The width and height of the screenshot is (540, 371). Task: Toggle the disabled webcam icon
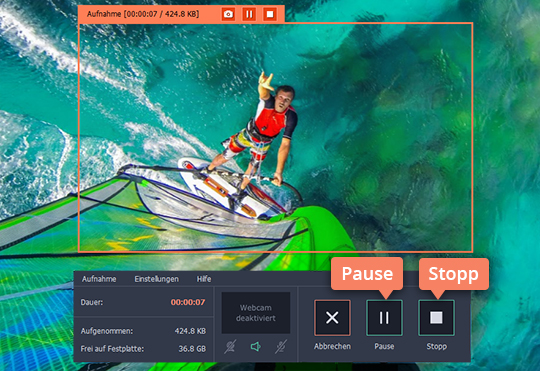[230, 347]
